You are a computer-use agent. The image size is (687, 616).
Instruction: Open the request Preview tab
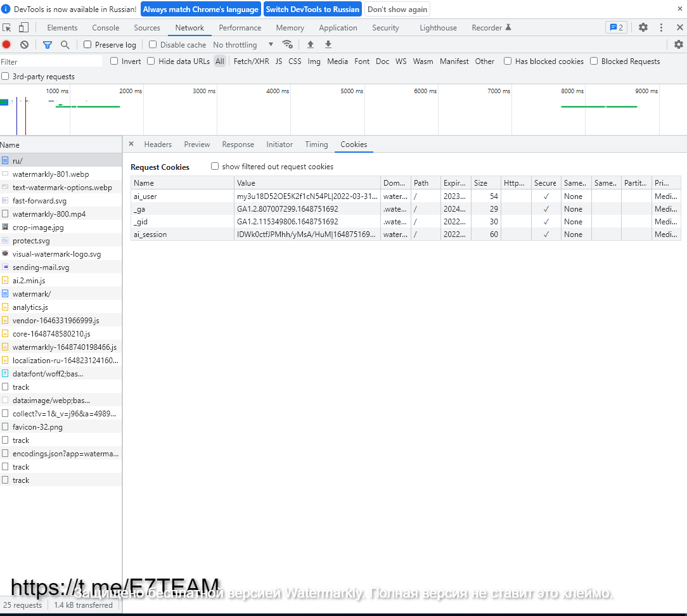click(196, 144)
